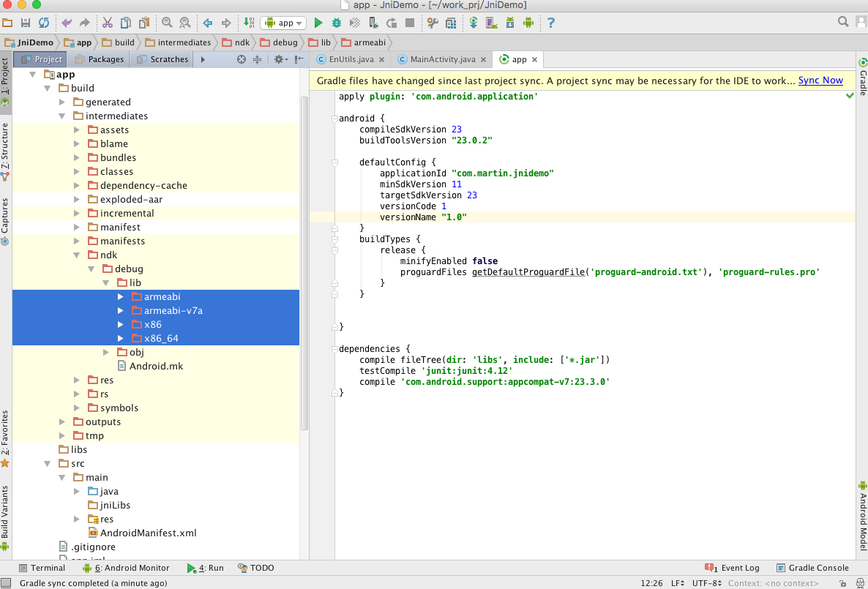
Task: Open the app run configuration dropdown
Action: pos(283,23)
